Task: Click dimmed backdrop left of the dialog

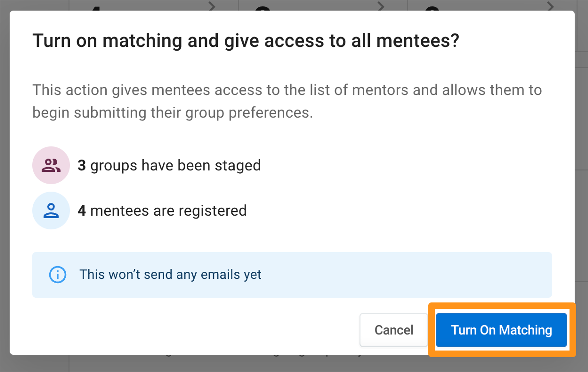Action: click(5, 186)
